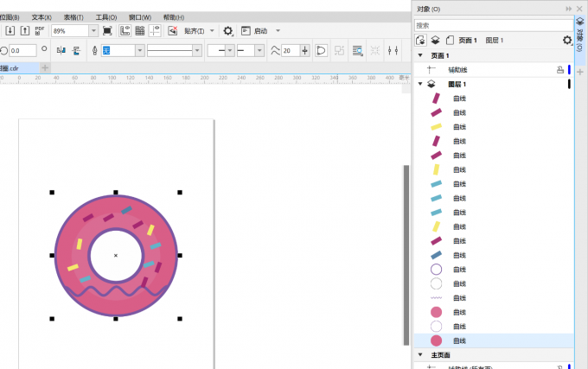Click the lock icon on guides row
This screenshot has height=369, width=588.
560,70
